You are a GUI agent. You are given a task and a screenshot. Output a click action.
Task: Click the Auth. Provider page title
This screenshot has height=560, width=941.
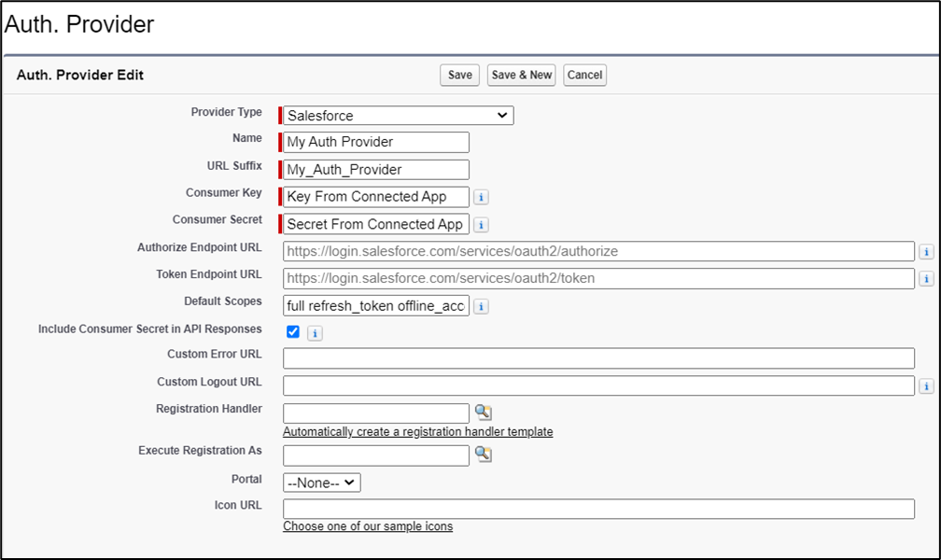[x=79, y=24]
